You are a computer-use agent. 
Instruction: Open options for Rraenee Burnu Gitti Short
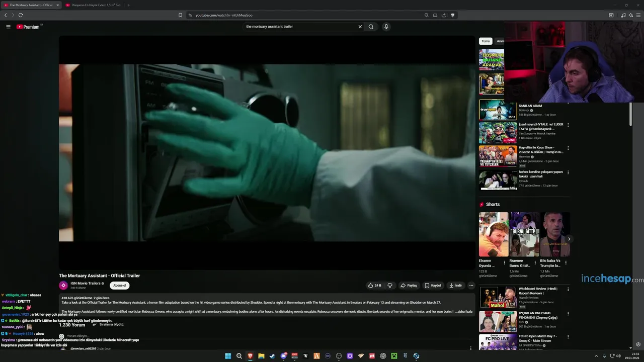point(535,262)
